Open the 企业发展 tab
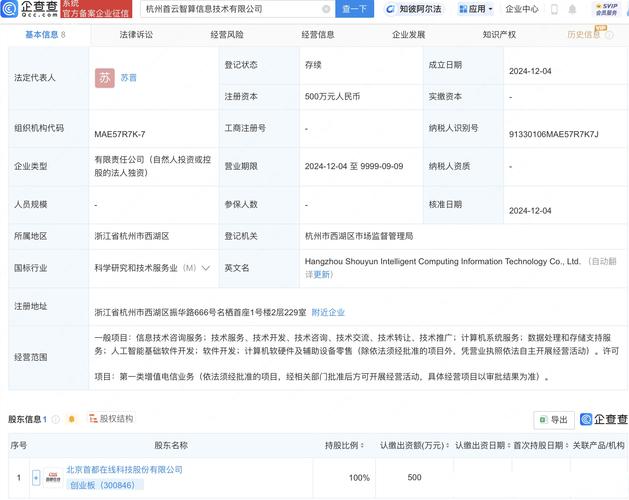 (408, 35)
